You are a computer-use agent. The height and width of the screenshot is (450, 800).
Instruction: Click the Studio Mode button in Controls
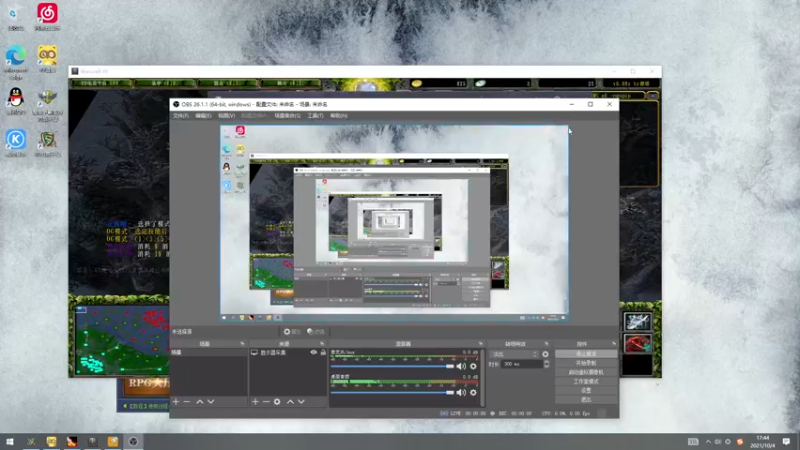coord(586,381)
